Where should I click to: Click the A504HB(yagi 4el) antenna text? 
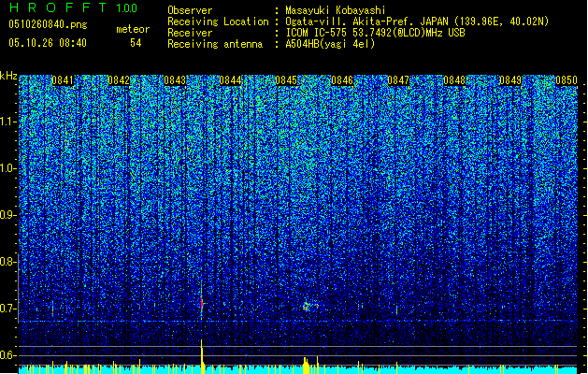pos(330,44)
